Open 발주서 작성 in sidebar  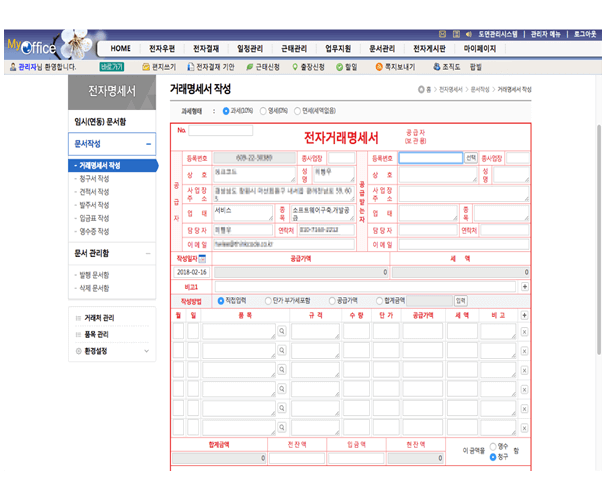94,205
